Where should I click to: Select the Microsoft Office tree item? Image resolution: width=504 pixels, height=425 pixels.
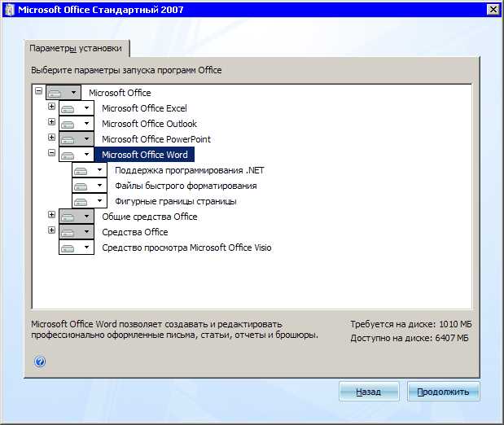(120, 93)
